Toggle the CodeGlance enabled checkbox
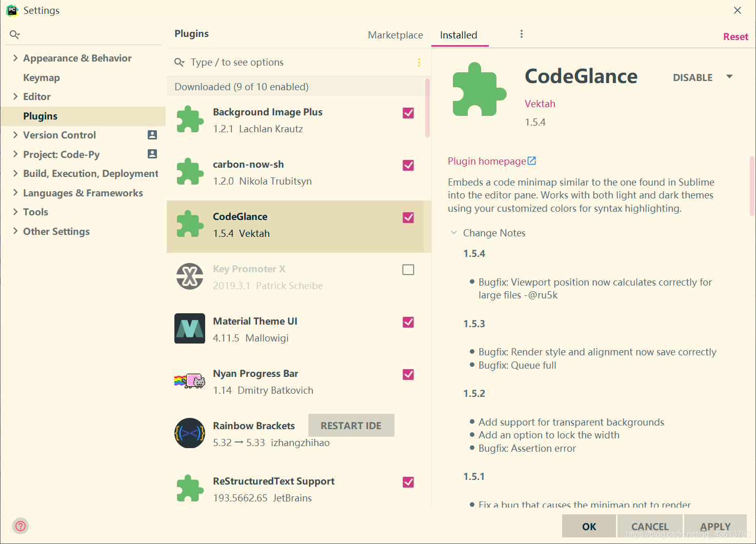756x544 pixels. pyautogui.click(x=408, y=217)
